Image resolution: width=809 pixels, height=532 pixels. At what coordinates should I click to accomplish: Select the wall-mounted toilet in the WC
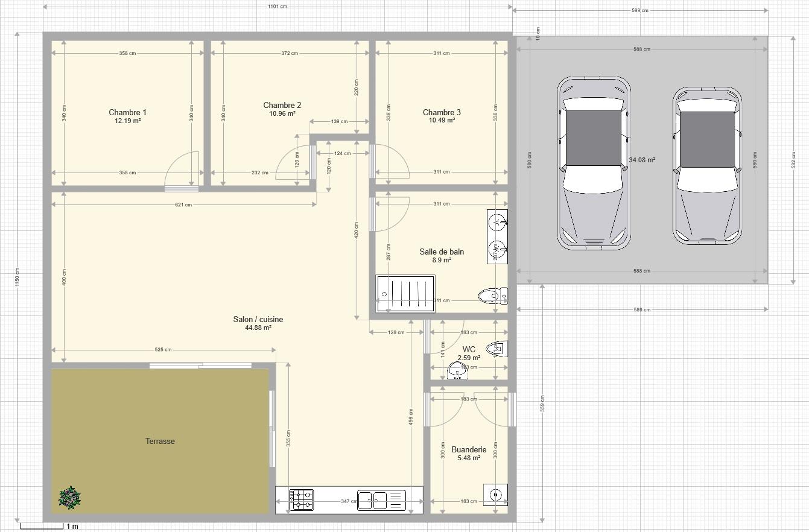[x=498, y=349]
